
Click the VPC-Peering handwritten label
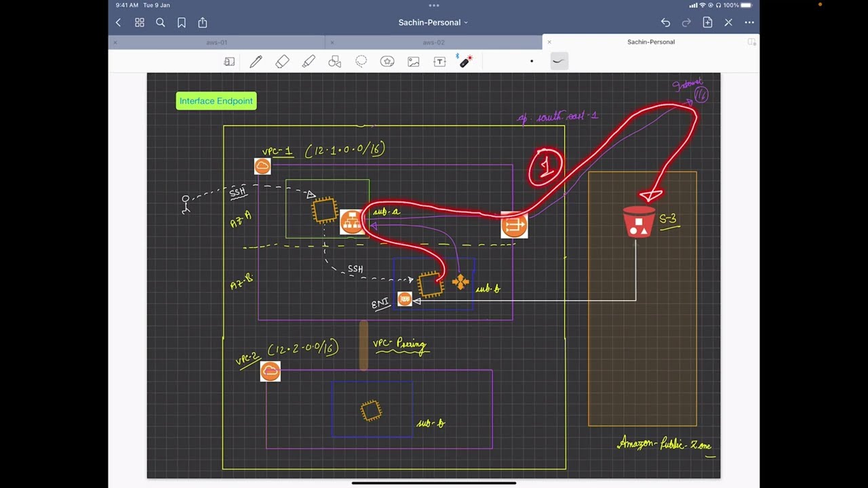400,345
